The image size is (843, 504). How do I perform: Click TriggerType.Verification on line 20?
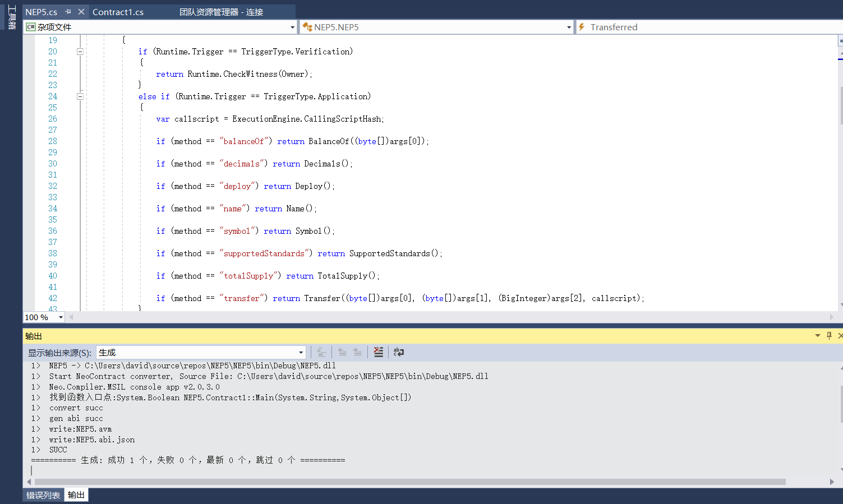tap(296, 52)
